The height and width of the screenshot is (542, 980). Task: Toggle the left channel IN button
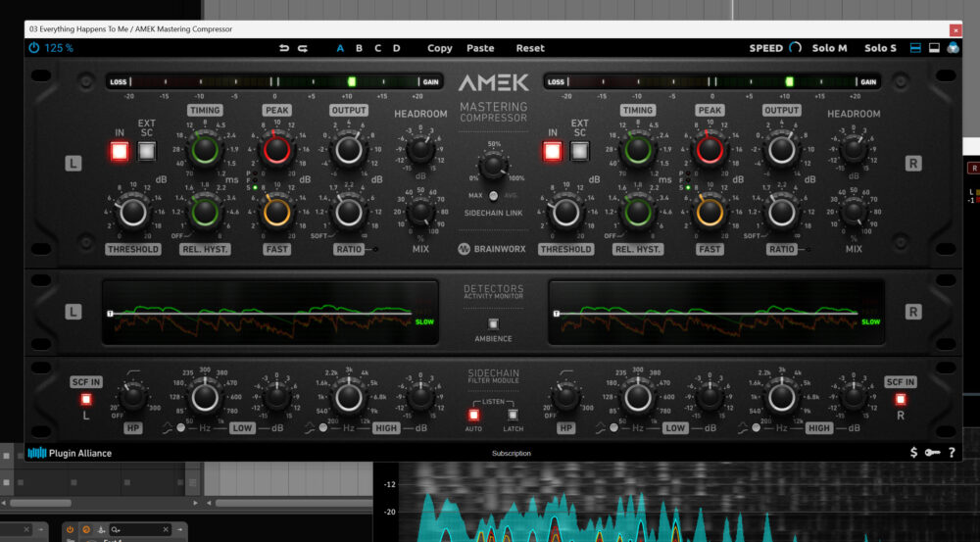tap(120, 151)
